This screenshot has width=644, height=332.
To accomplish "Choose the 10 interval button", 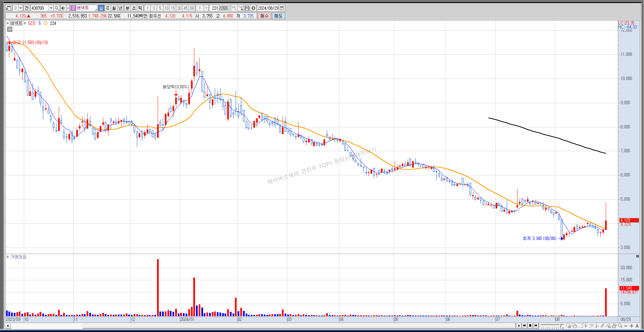I will point(166,8).
